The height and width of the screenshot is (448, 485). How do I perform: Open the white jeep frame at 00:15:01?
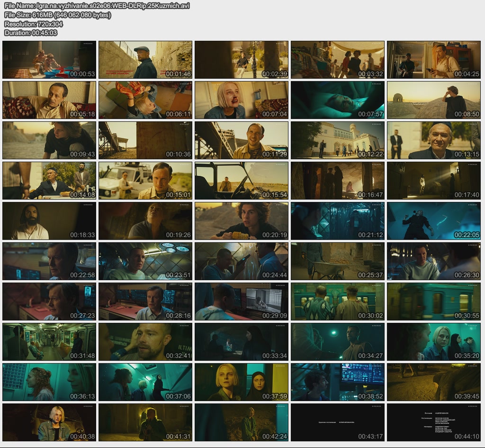[x=145, y=181]
